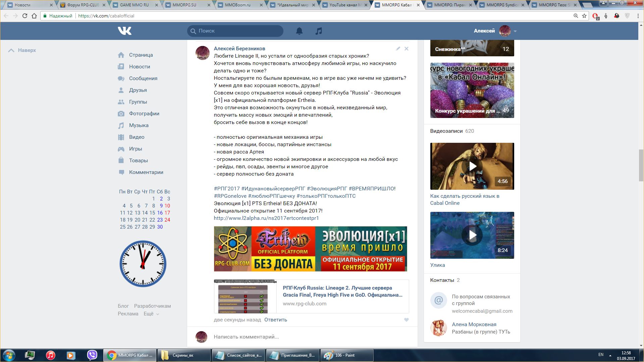Viewport: 644px width, 362px height.
Task: Open the РПГ-Клуб Russia link preview title
Action: click(342, 291)
